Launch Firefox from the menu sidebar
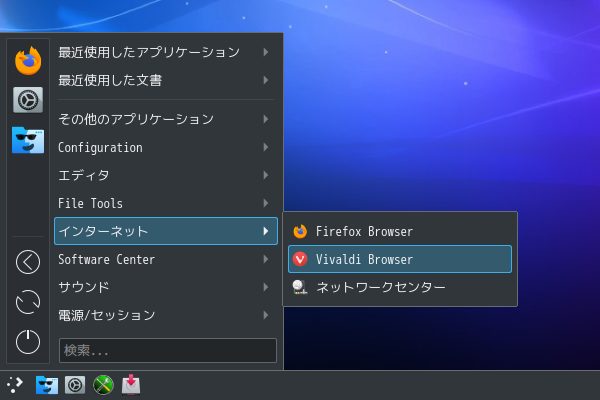The image size is (600, 400). tap(28, 60)
